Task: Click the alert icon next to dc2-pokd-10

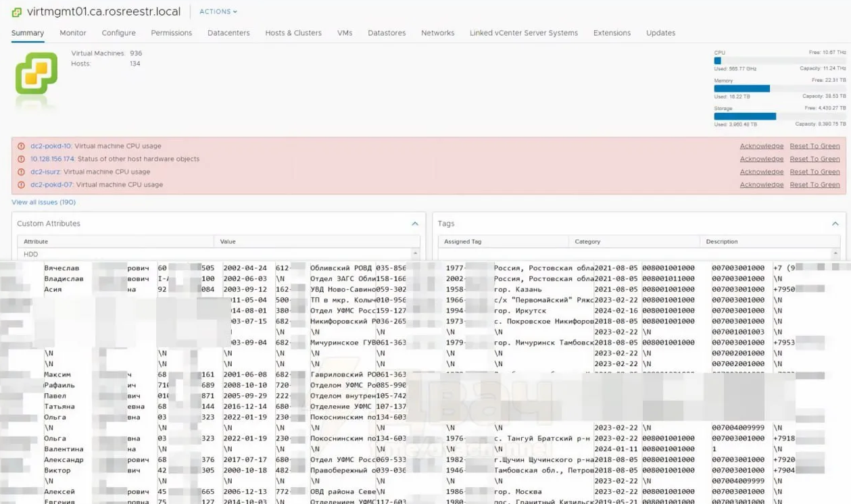Action: pyautogui.click(x=21, y=146)
